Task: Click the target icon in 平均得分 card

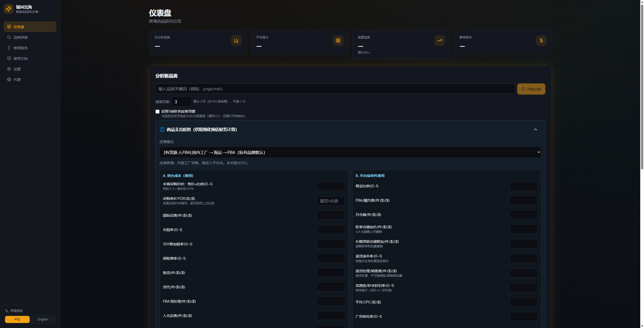Action: pos(338,40)
